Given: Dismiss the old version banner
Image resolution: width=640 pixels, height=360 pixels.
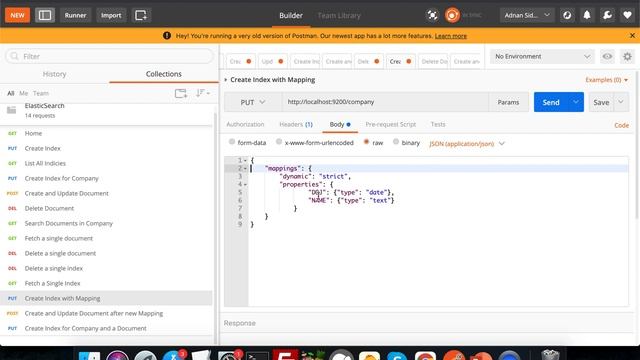Looking at the screenshot, I should pos(632,36).
